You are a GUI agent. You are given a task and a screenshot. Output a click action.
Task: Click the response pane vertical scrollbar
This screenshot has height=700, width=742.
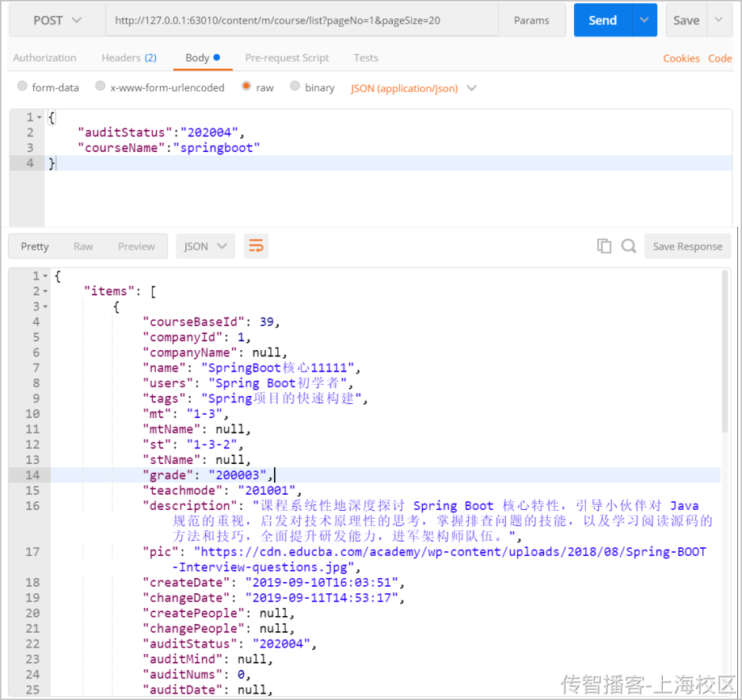725,351
